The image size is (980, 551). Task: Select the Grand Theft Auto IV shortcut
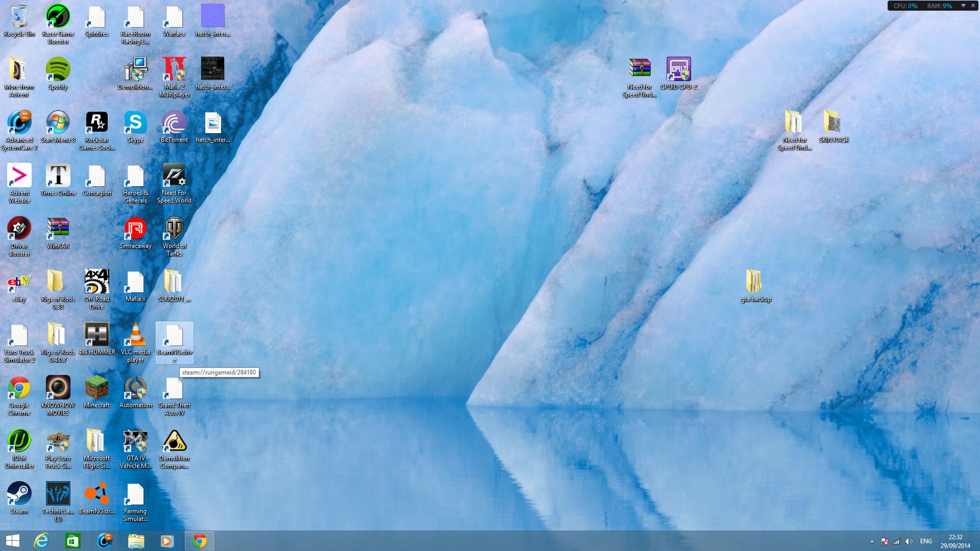coord(174,396)
